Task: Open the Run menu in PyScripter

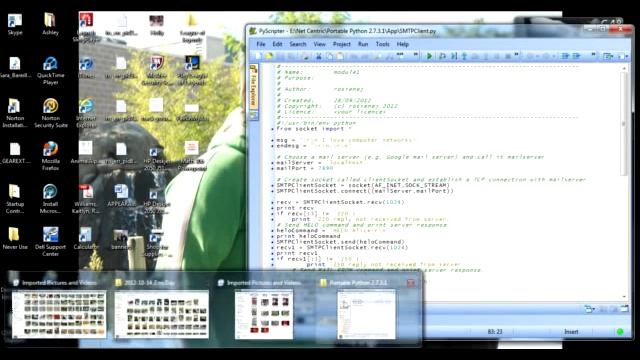Action: pyautogui.click(x=363, y=44)
